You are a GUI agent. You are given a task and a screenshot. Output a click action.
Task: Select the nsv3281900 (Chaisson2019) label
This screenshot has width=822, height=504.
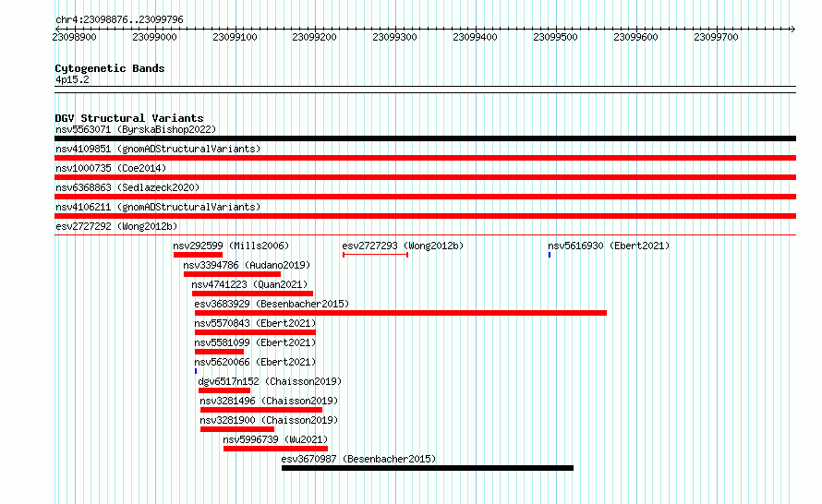coord(269,420)
